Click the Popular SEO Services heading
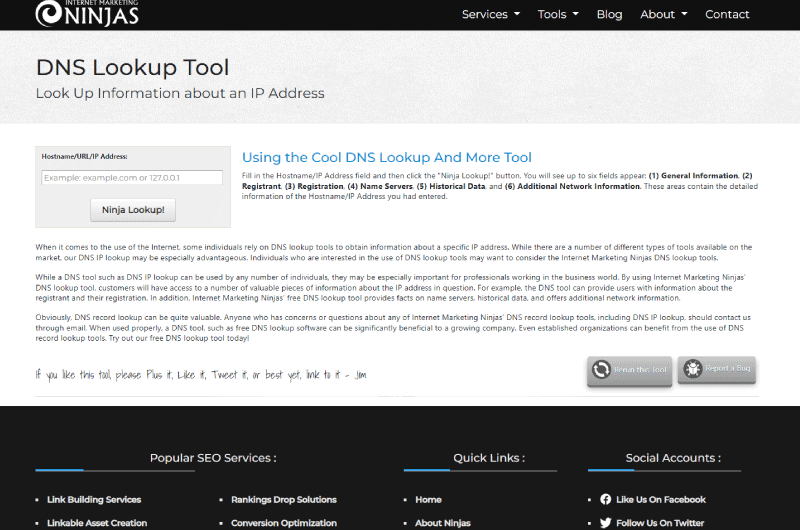The image size is (800, 530). pos(213,458)
